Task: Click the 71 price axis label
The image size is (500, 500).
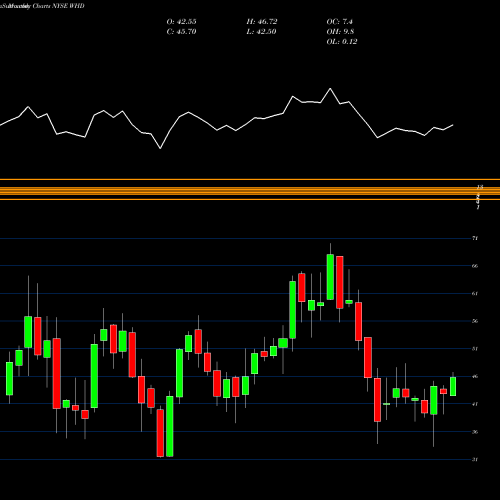Action: click(475, 238)
